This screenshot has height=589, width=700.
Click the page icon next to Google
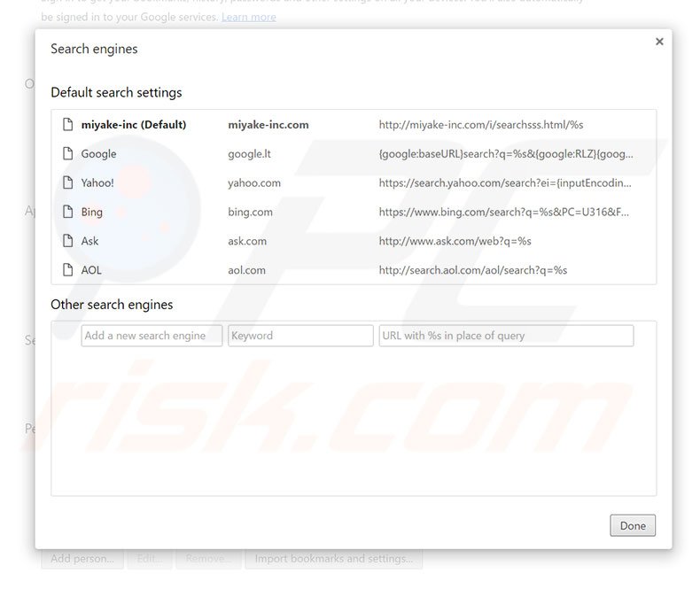coord(68,153)
